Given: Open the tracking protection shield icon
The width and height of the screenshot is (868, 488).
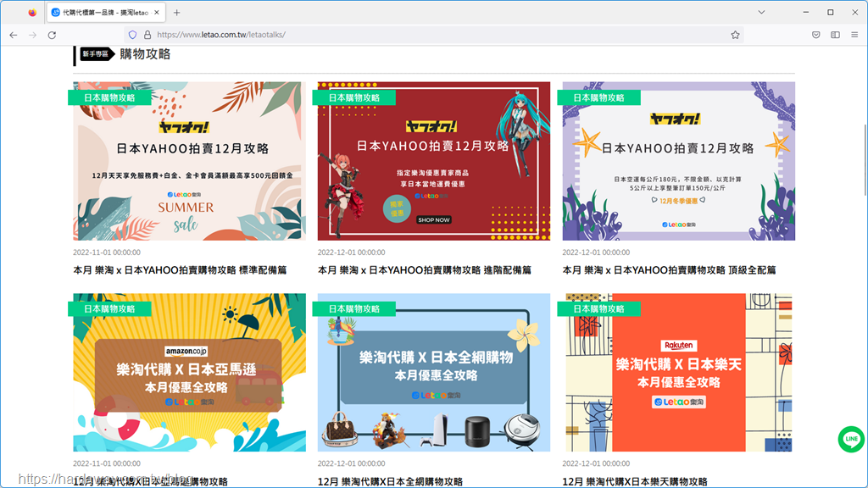Looking at the screenshot, I should tap(132, 35).
